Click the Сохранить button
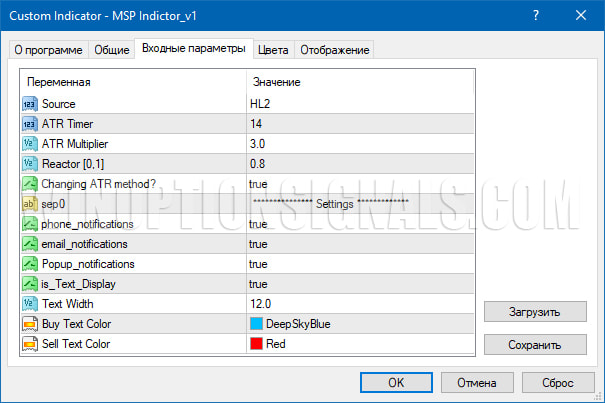605x403 pixels. coord(535,344)
